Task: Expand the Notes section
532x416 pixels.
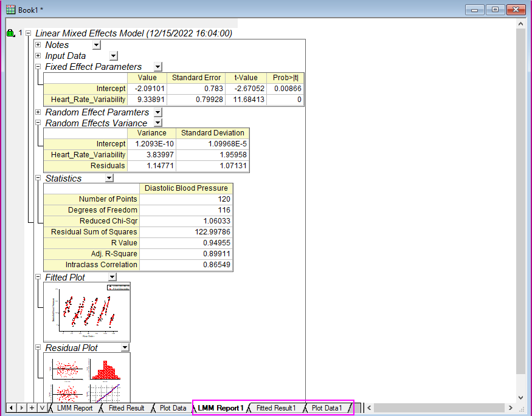Action: coord(38,45)
